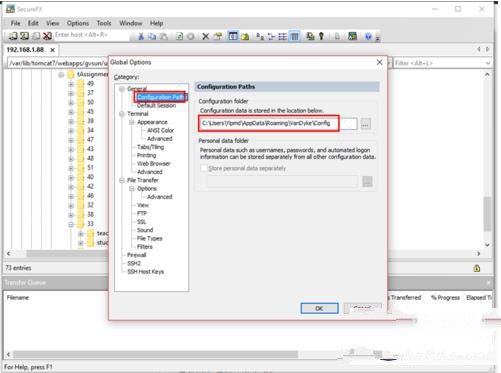Image resolution: width=501 pixels, height=373 pixels.
Task: Click the blue Help toolbar icon
Action: pyautogui.click(x=368, y=36)
